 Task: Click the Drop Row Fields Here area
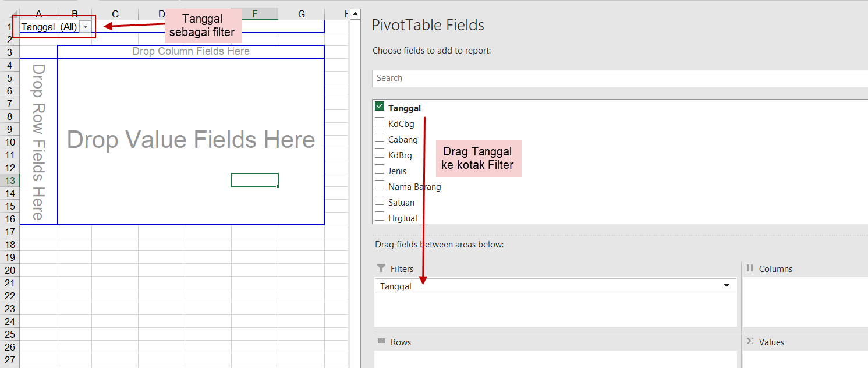tap(38, 141)
